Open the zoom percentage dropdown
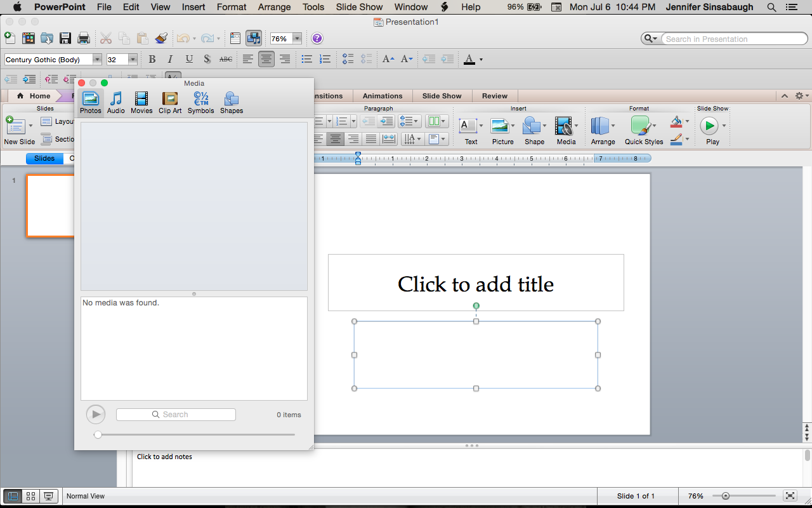The image size is (812, 508). click(x=297, y=39)
